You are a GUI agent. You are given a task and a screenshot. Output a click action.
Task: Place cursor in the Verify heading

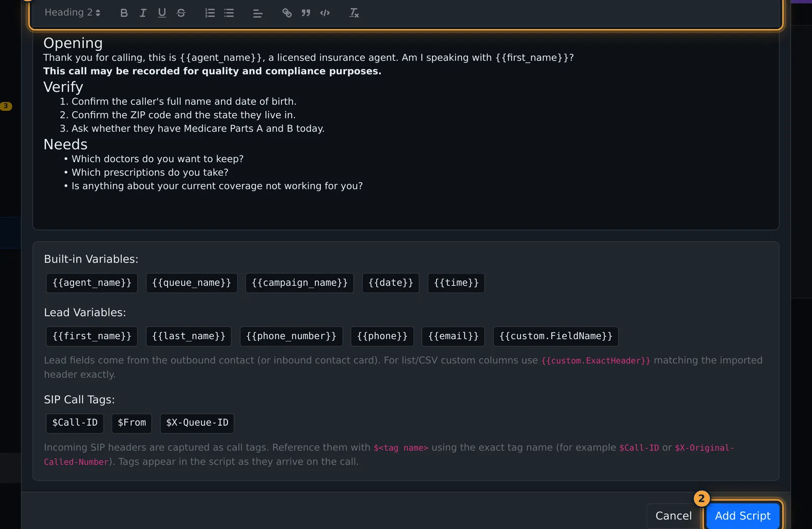tap(63, 87)
